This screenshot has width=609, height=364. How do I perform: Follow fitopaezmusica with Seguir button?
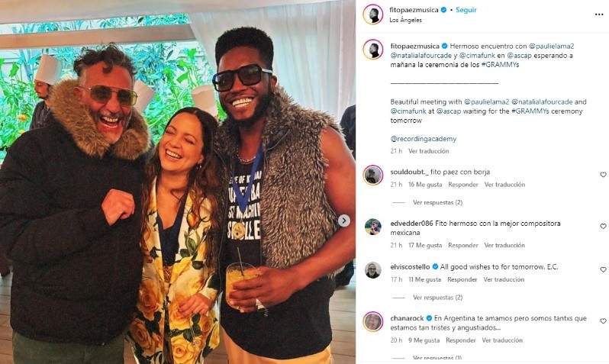click(x=466, y=10)
